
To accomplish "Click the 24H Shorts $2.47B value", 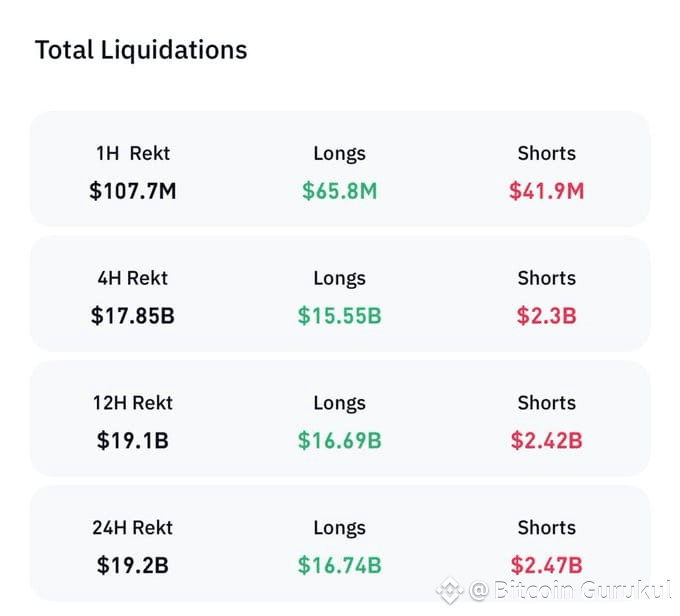I will (x=546, y=564).
